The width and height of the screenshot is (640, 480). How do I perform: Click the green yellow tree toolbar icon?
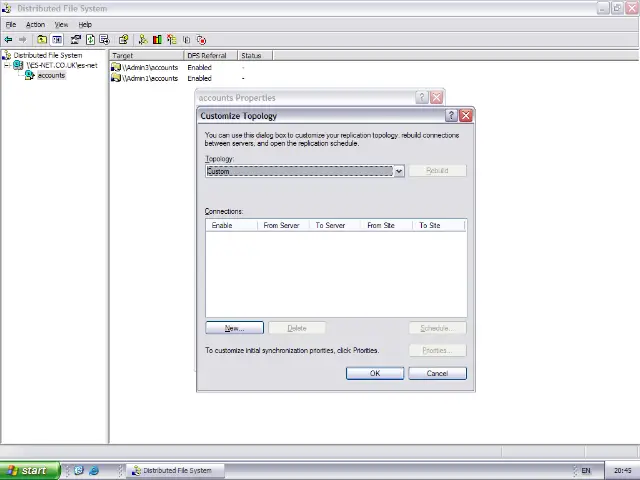(142, 40)
